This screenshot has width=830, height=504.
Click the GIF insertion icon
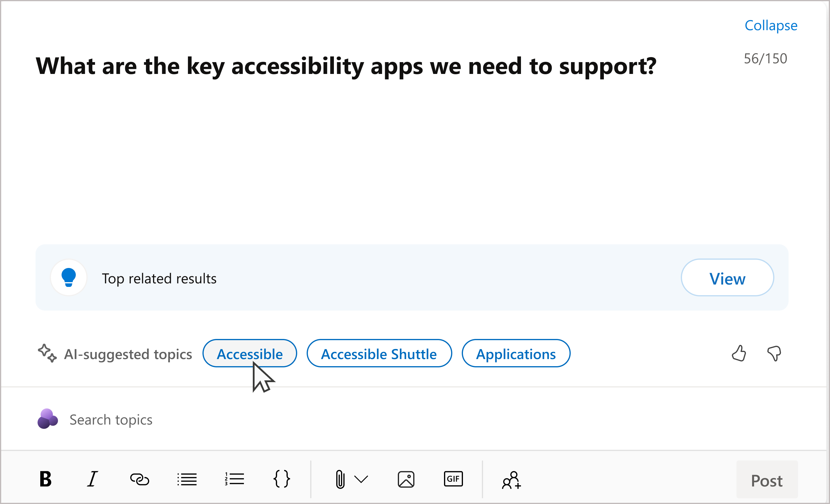(453, 480)
